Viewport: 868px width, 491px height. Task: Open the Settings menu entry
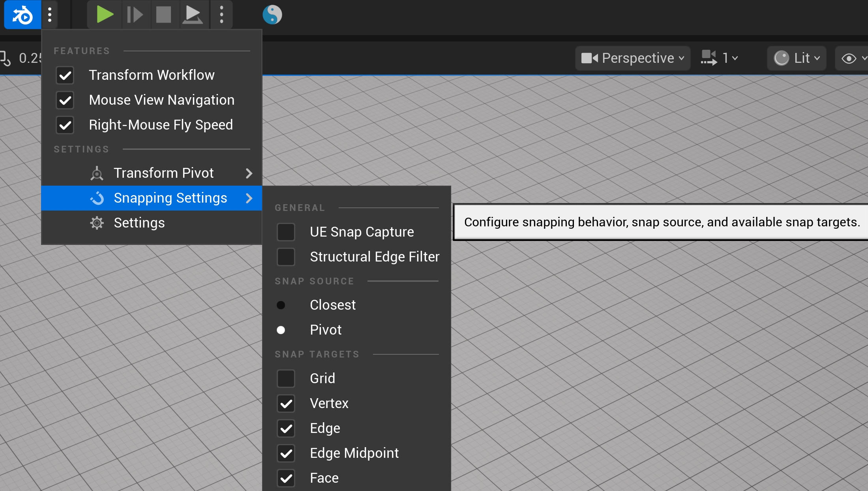click(x=152, y=223)
